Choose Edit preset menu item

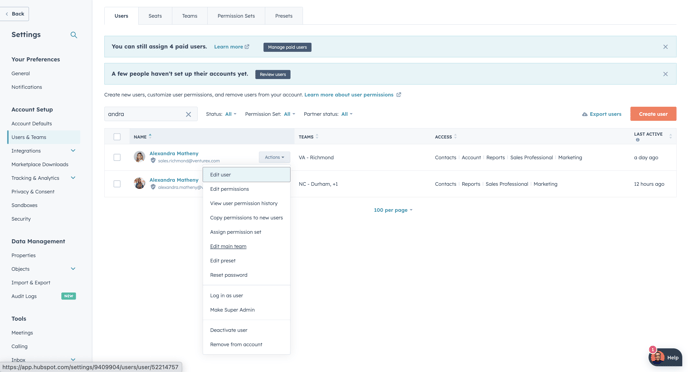point(247,261)
